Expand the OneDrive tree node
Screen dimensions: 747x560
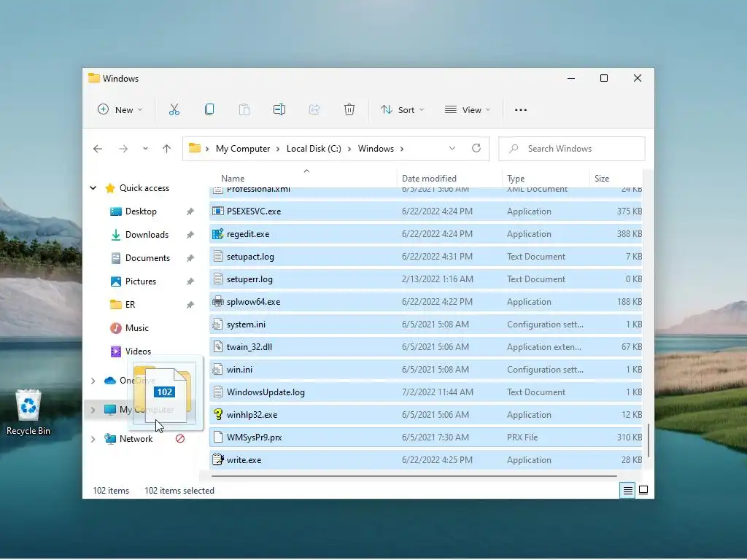coord(93,381)
